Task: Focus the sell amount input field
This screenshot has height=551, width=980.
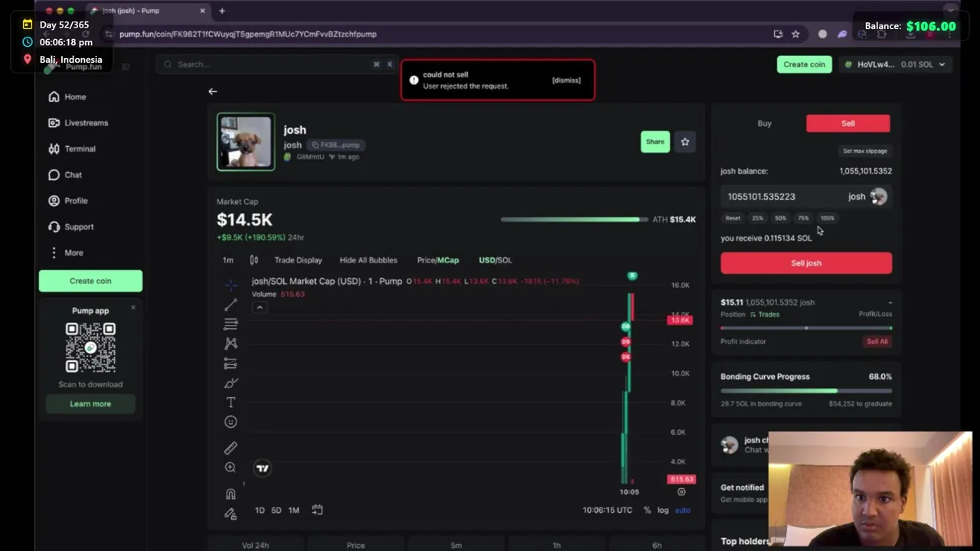Action: tap(805, 197)
